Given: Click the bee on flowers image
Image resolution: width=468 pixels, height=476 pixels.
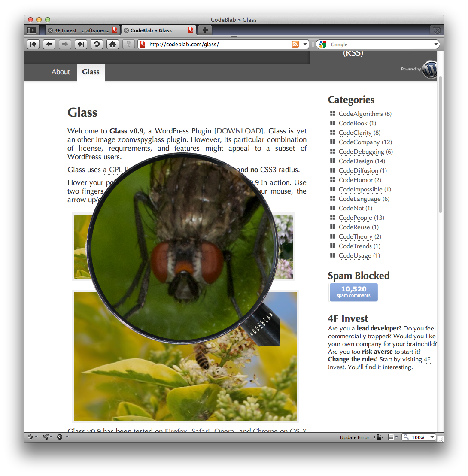Looking at the screenshot, I should pyautogui.click(x=185, y=356).
